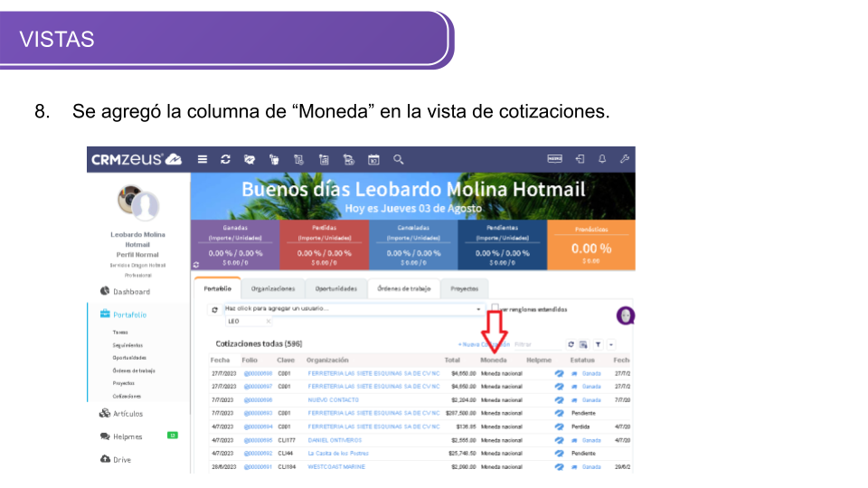Click the green Helpmes count badge
This screenshot has height=488, width=868.
(173, 436)
